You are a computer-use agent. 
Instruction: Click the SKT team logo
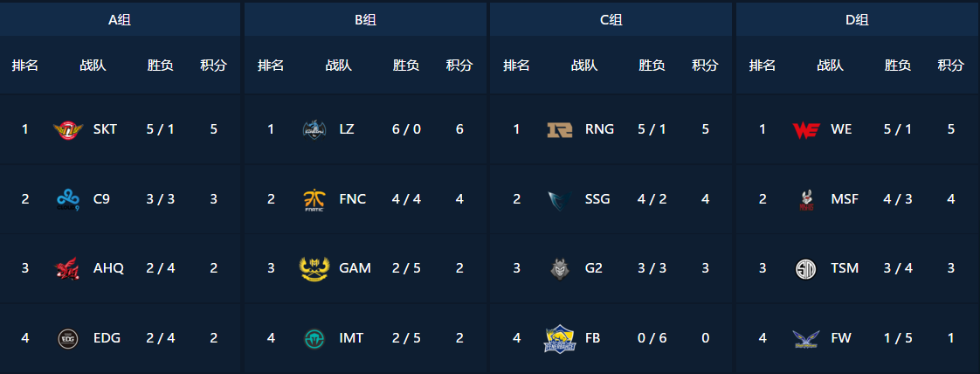coord(67,129)
